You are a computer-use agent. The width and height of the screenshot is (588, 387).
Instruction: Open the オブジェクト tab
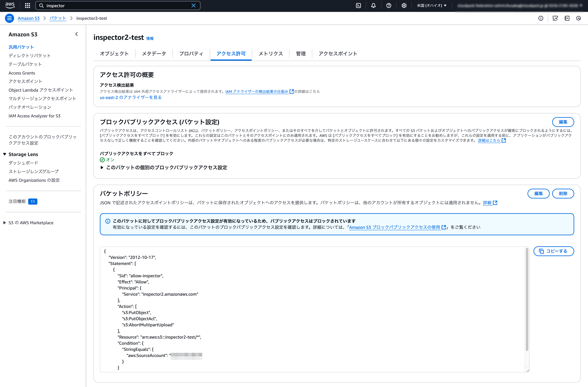click(x=114, y=54)
